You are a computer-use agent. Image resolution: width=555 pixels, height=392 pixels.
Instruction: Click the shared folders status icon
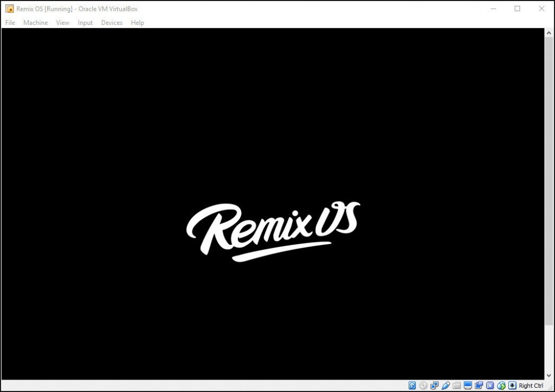(457, 385)
